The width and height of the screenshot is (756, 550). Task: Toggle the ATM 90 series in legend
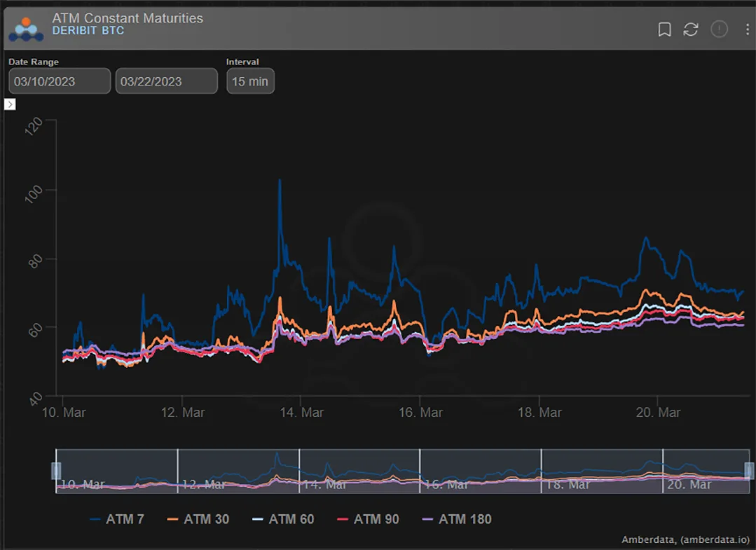[x=368, y=519]
